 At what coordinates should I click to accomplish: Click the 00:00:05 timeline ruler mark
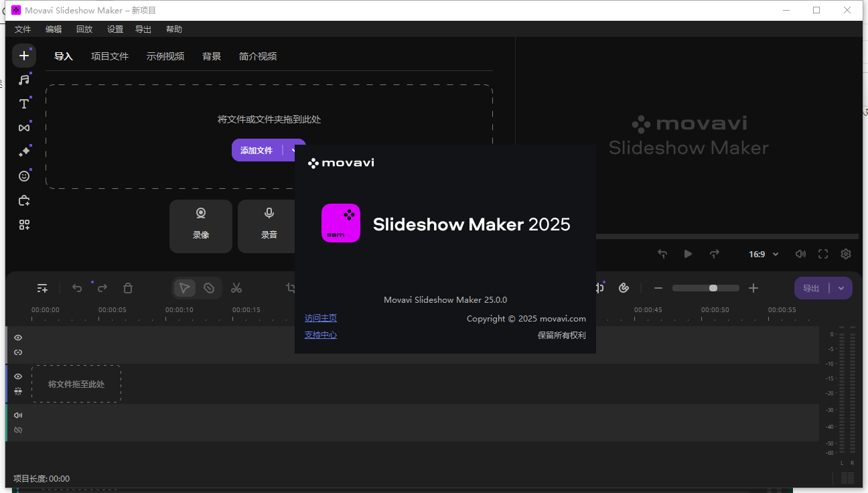(x=113, y=310)
